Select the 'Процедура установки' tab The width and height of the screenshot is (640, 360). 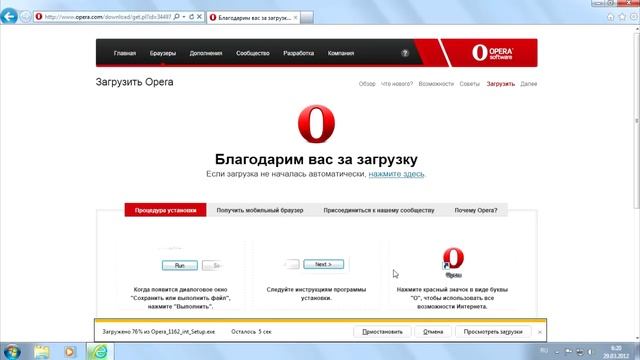[x=165, y=210]
